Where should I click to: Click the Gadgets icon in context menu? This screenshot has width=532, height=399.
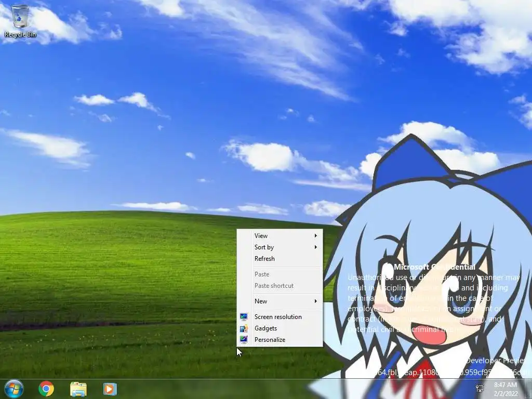click(244, 328)
